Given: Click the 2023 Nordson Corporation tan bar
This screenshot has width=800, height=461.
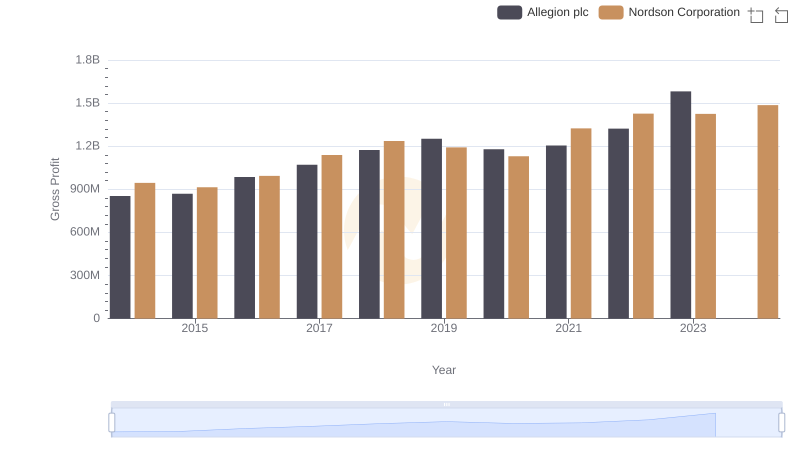Looking at the screenshot, I should coord(706,216).
